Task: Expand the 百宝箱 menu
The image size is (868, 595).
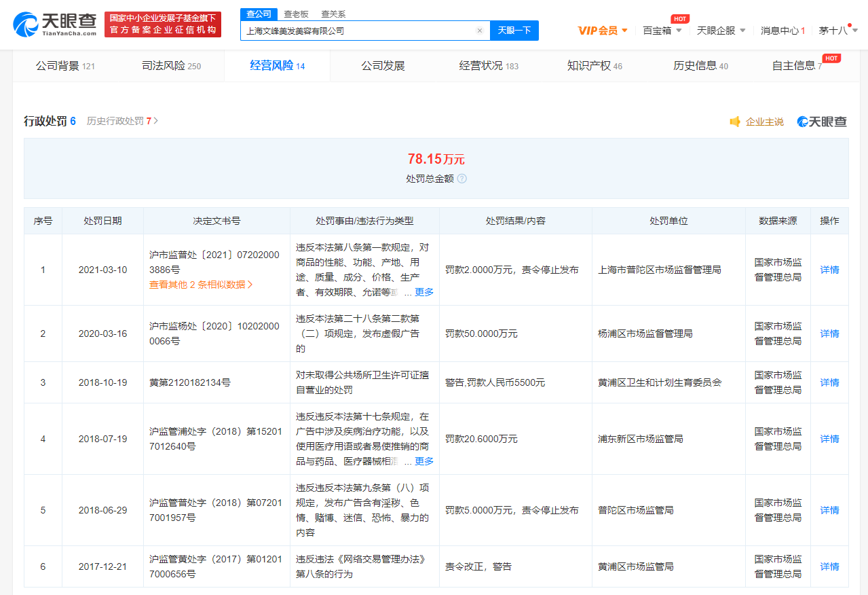Action: coord(662,31)
